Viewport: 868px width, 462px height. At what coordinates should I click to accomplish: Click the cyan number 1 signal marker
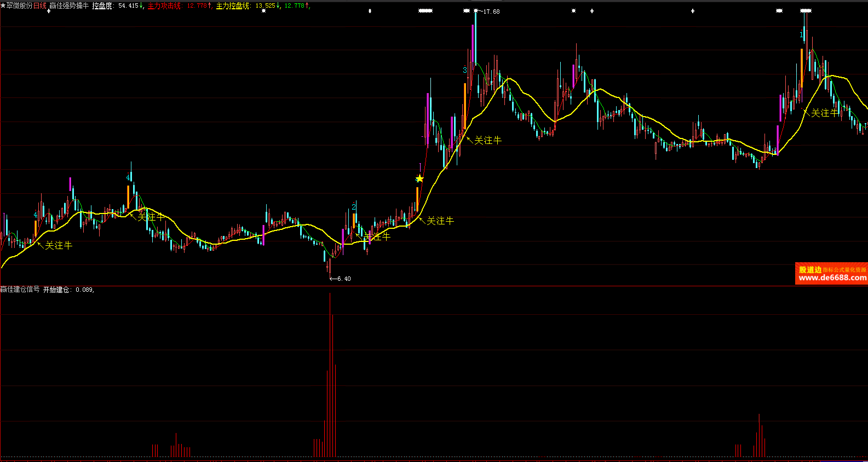click(801, 35)
